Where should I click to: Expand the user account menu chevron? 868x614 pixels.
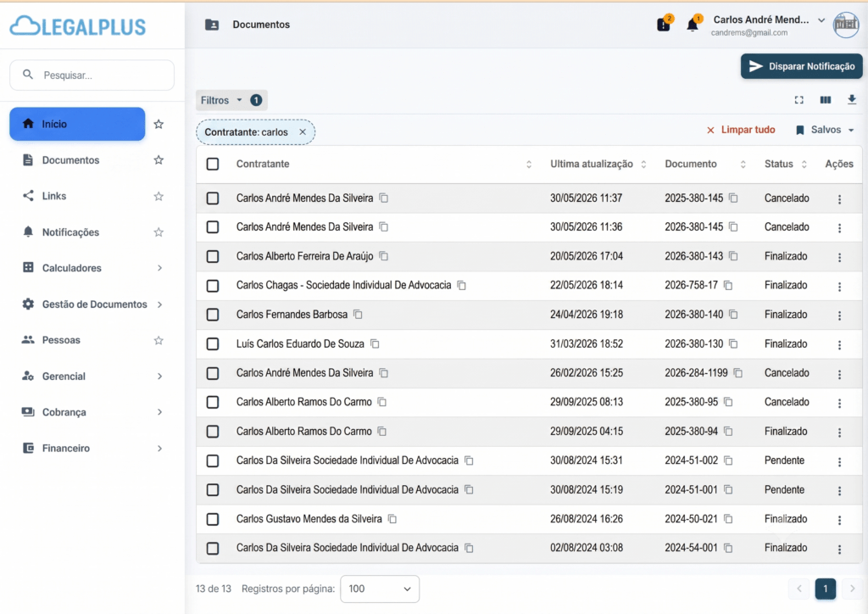click(821, 20)
